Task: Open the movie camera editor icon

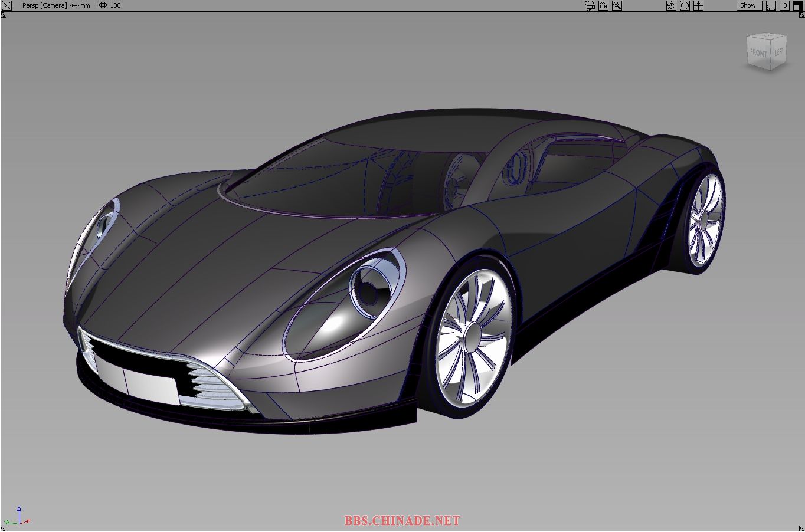Action: pyautogui.click(x=589, y=5)
